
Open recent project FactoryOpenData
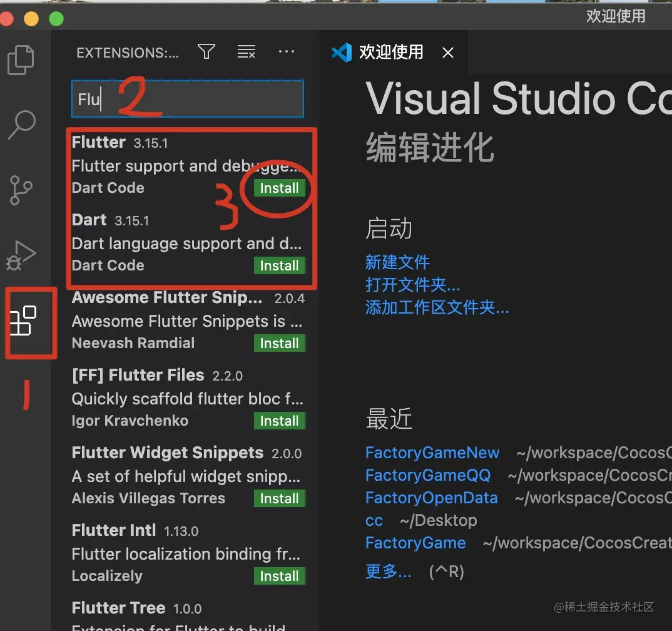432,498
